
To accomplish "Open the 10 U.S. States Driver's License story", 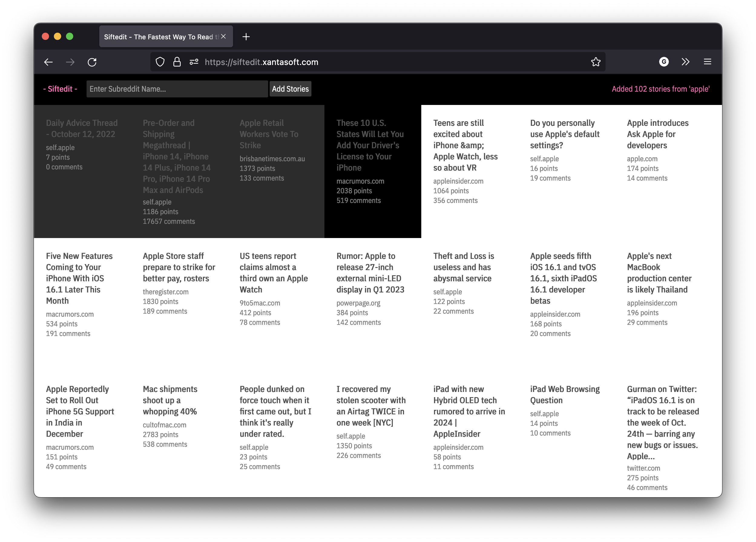I will (x=370, y=145).
